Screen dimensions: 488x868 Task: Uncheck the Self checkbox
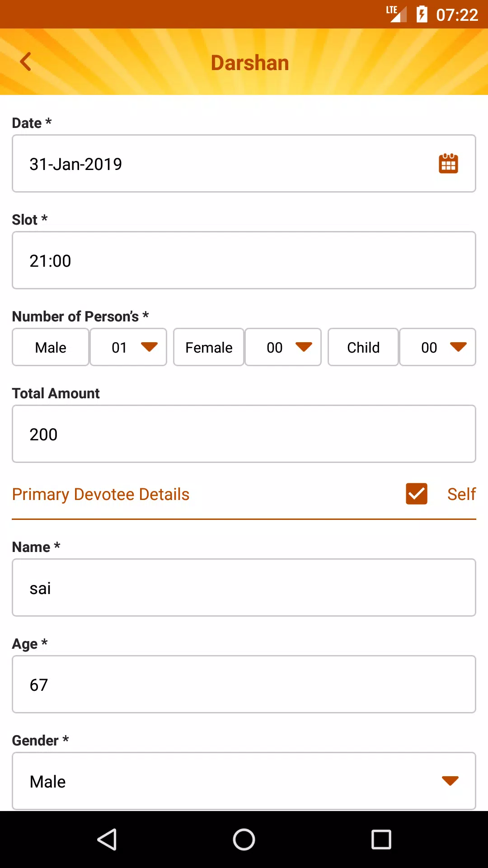click(x=417, y=494)
